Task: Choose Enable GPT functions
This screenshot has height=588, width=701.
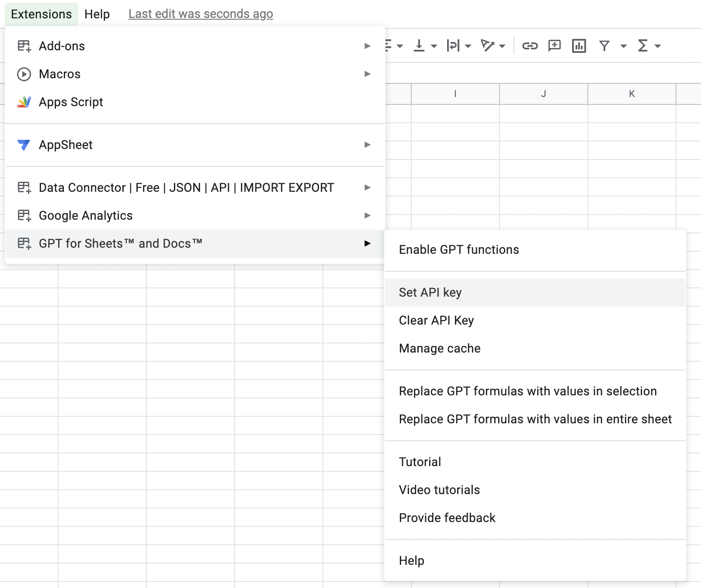Action: (535, 249)
